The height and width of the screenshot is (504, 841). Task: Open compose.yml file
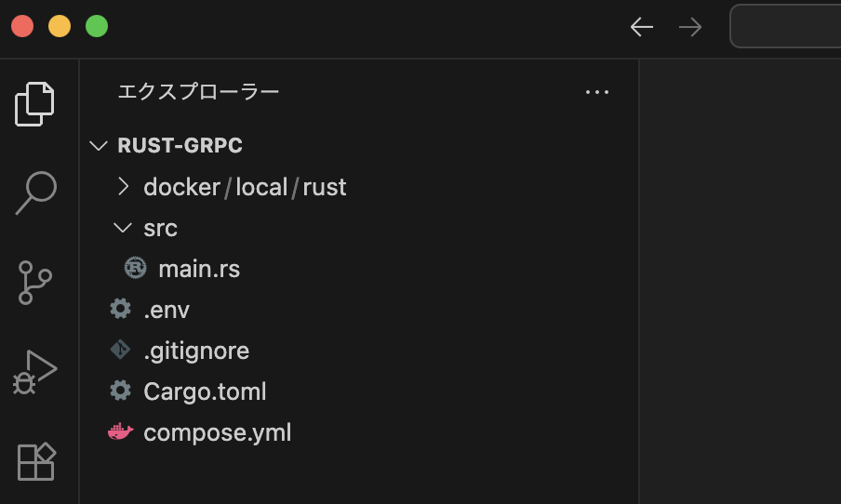(x=217, y=432)
